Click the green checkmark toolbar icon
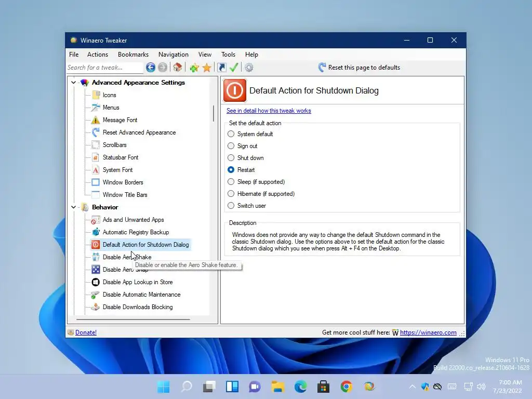Image resolution: width=532 pixels, height=399 pixels. tap(234, 68)
